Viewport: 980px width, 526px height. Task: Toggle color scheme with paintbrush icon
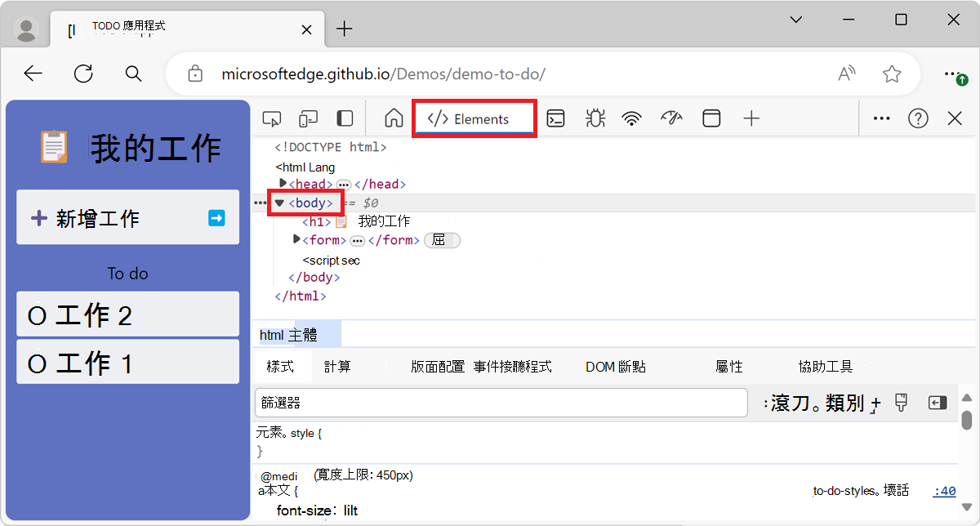(x=901, y=403)
